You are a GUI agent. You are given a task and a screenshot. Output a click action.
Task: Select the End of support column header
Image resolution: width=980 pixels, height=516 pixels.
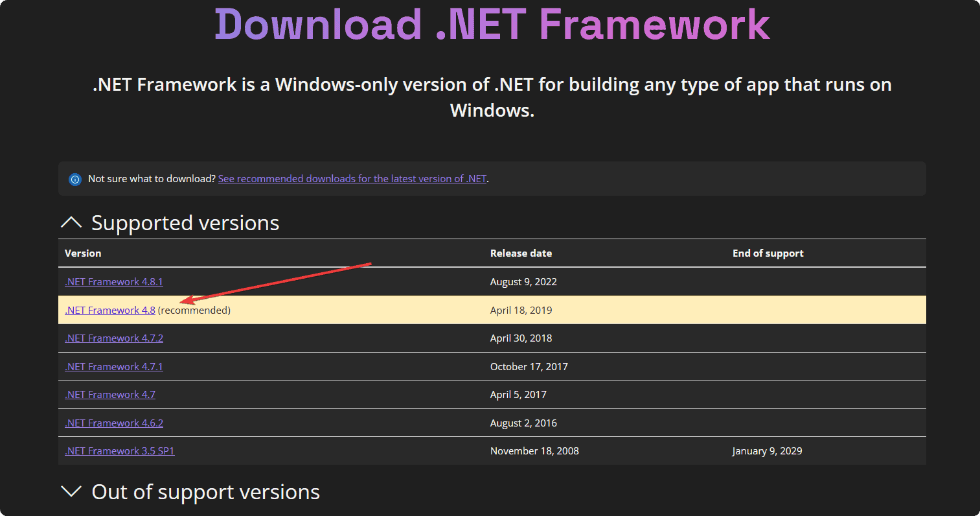point(768,253)
